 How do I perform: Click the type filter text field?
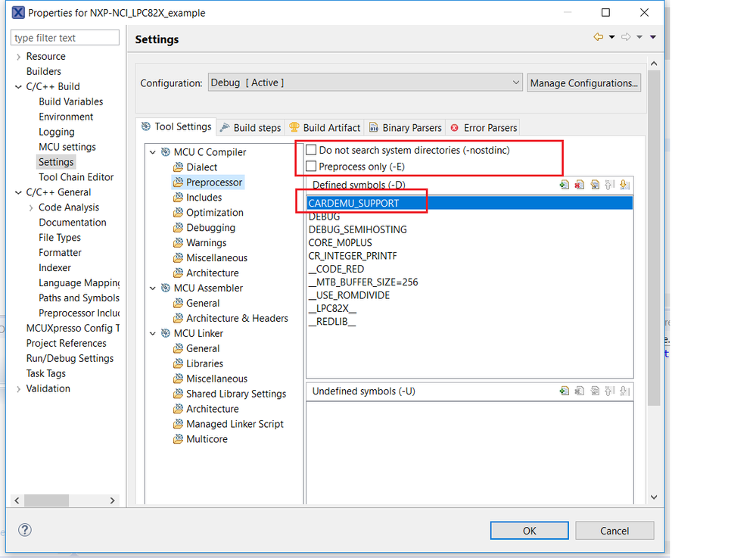(66, 37)
